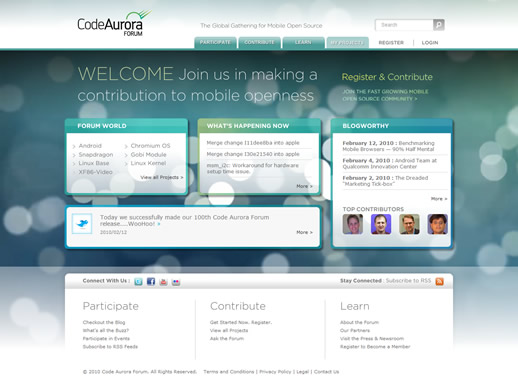
Task: Expand More in What's Happening Now
Action: [x=304, y=186]
